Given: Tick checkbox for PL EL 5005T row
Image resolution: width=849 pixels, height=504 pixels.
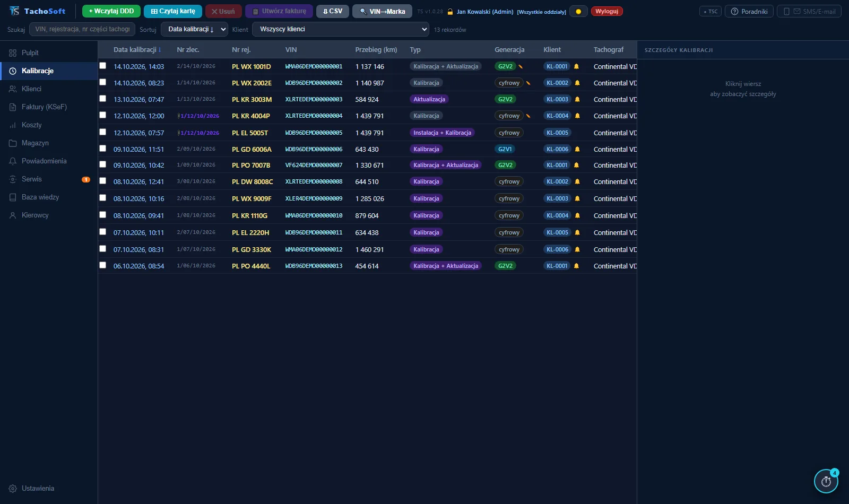Looking at the screenshot, I should click(103, 132).
